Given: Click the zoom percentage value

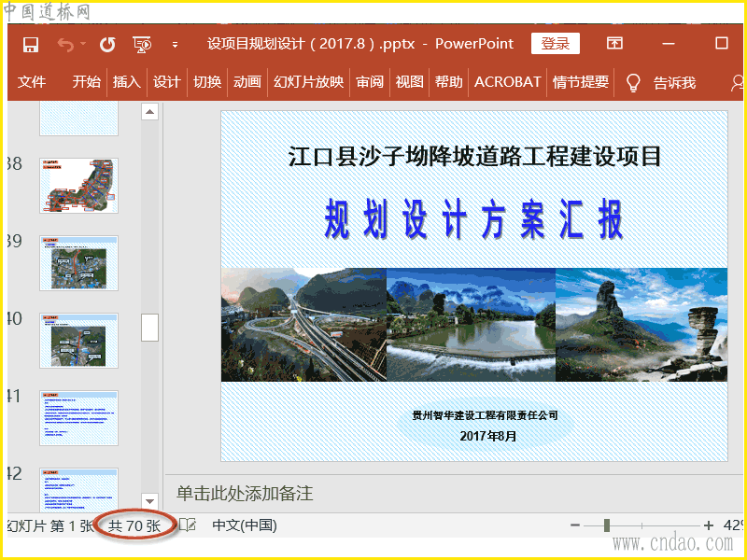Looking at the screenshot, I should [733, 525].
